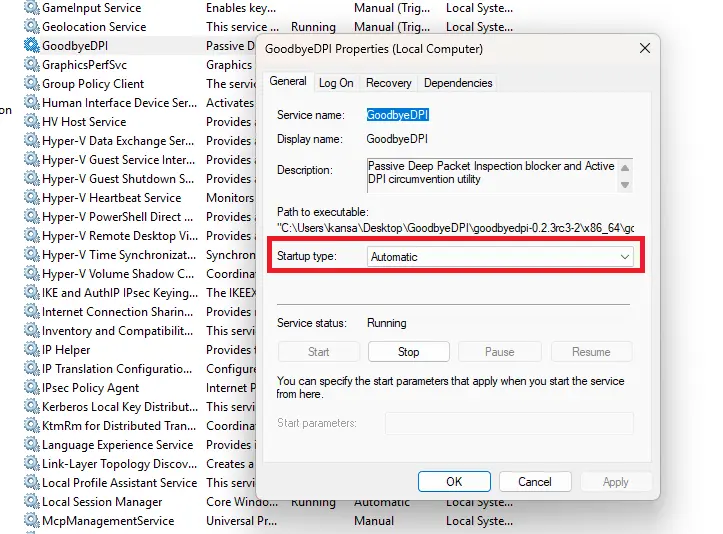This screenshot has width=723, height=534.
Task: Click the gear icon beside IKE and AuthIP IPsec Keying
Action: (31, 292)
